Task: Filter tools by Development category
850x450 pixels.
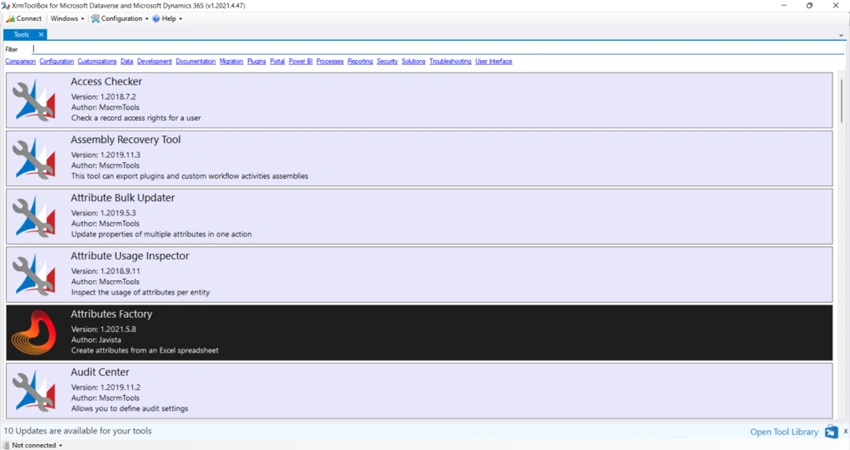Action: coord(154,61)
